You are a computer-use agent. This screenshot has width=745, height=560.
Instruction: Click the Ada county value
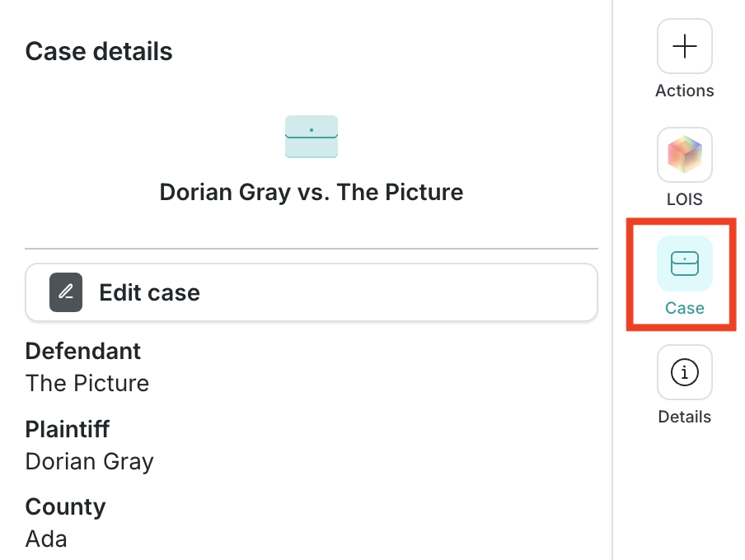[46, 539]
